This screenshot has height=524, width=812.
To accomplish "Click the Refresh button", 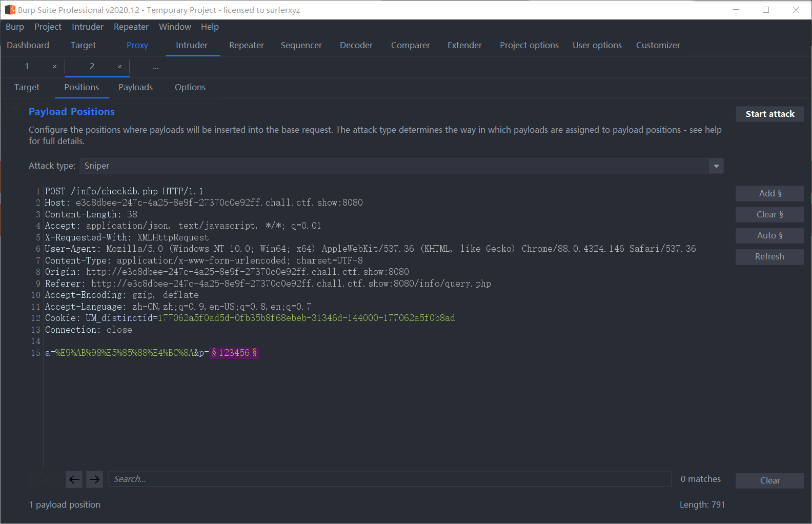I will coord(770,256).
